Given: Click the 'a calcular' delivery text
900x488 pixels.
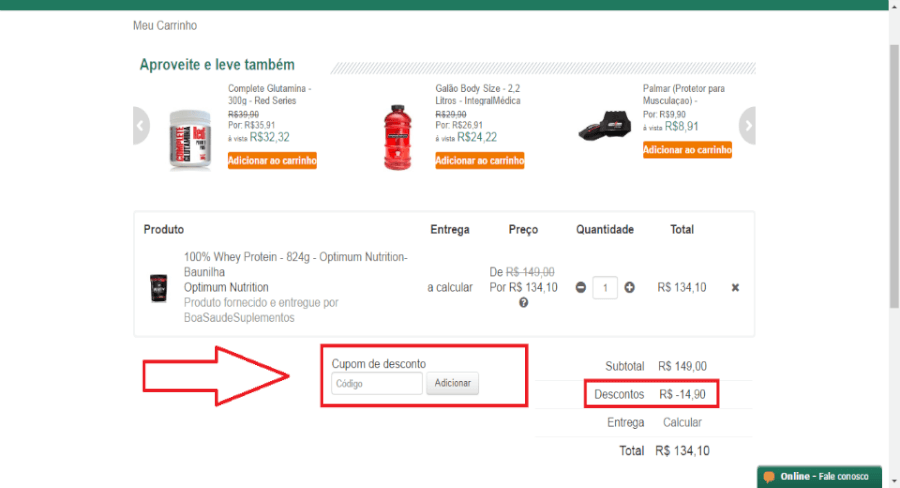Looking at the screenshot, I should click(450, 288).
